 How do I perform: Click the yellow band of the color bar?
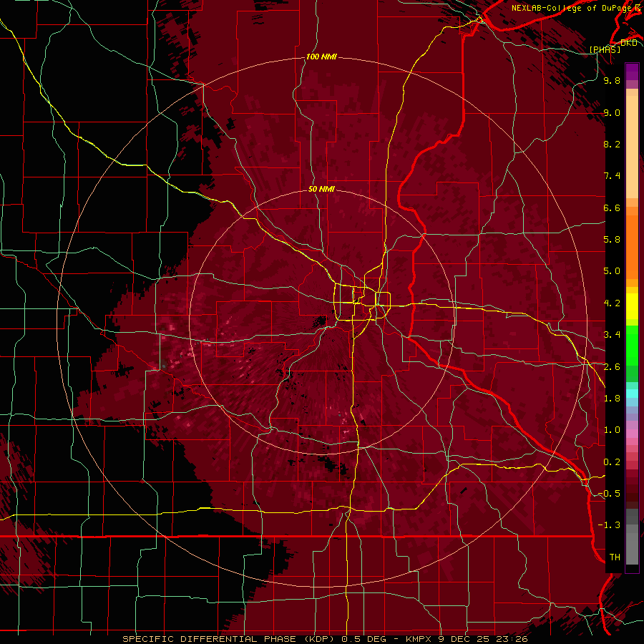click(x=632, y=306)
